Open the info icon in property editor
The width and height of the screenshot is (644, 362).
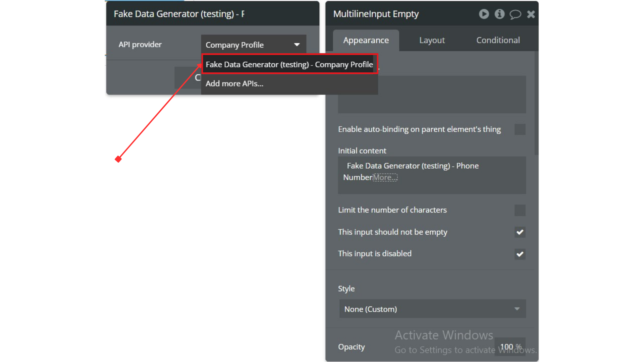click(x=499, y=14)
